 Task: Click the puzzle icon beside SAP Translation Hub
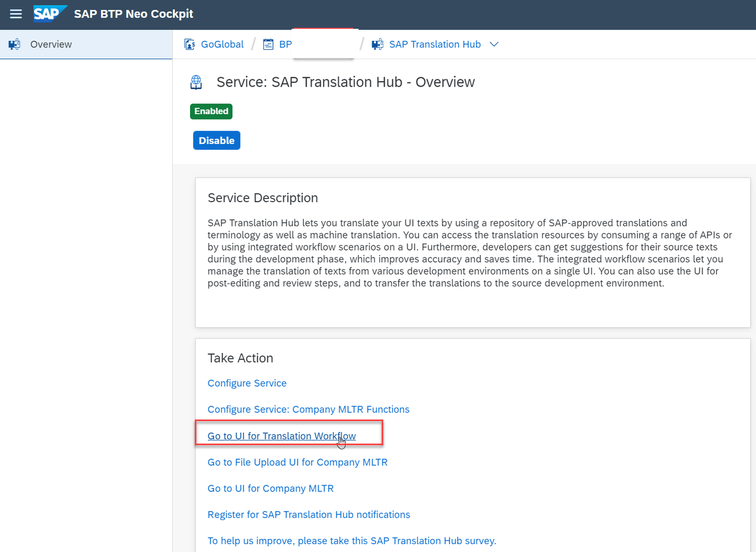(377, 45)
